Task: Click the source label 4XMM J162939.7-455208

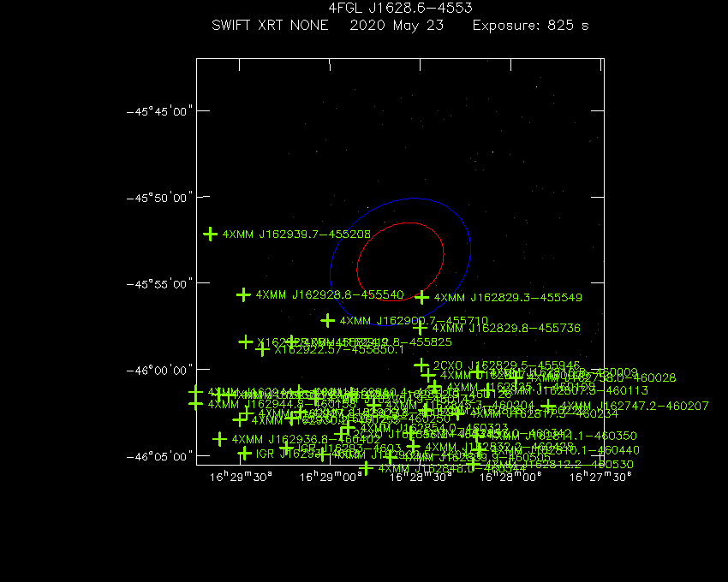Action: pos(296,235)
